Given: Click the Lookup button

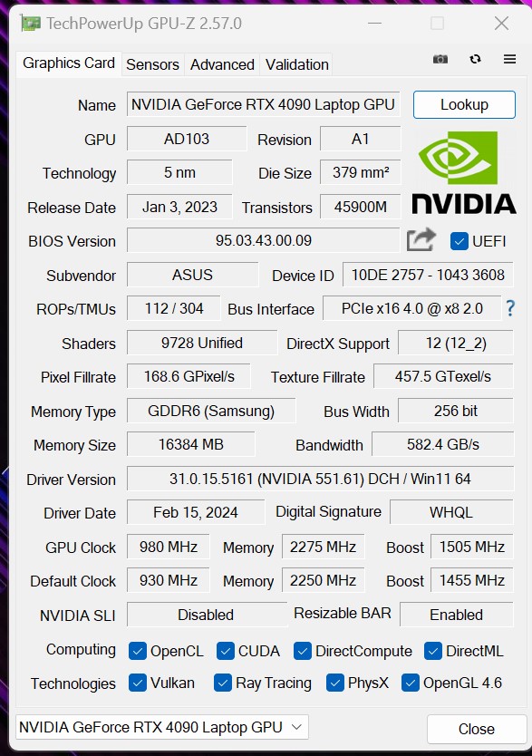Looking at the screenshot, I should click(x=464, y=104).
